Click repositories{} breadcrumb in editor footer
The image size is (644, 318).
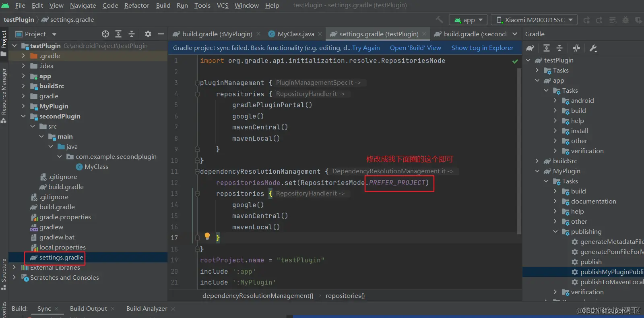point(345,296)
